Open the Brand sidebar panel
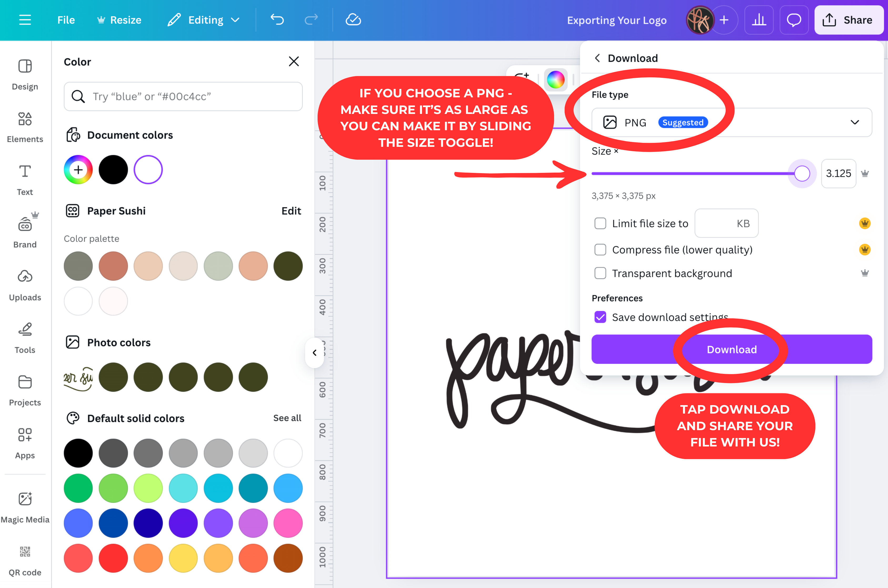The image size is (888, 588). tap(25, 233)
